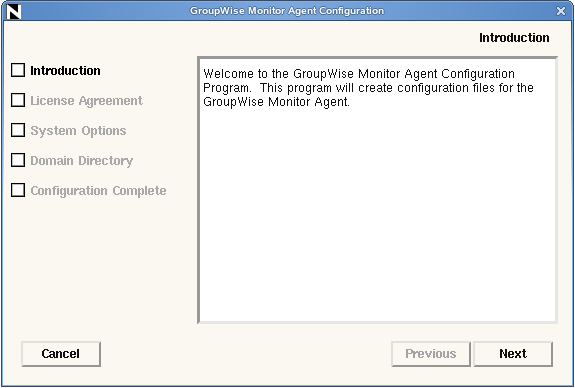Image resolution: width=575 pixels, height=388 pixels.
Task: Click the Novell N logo icon
Action: [x=14, y=12]
